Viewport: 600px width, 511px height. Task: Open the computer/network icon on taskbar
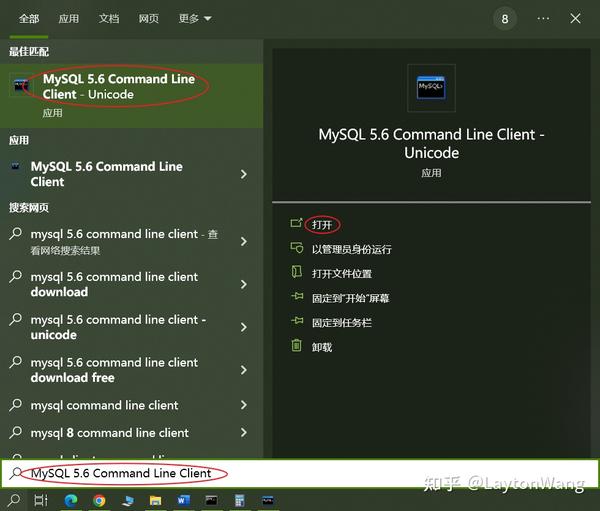coord(128,500)
